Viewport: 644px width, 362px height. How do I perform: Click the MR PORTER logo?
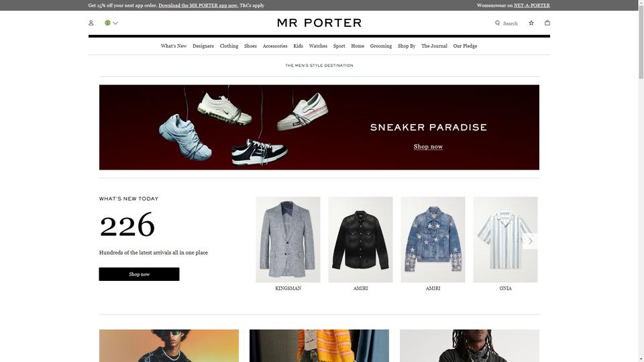[319, 23]
